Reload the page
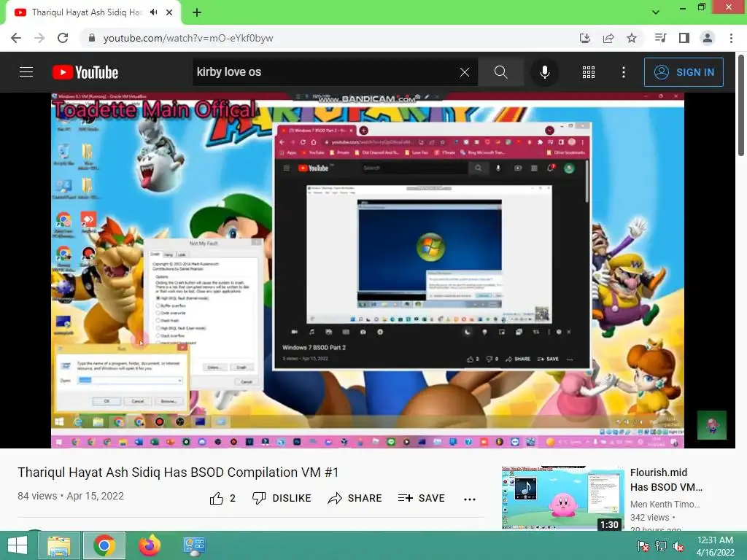Image resolution: width=747 pixels, height=560 pixels. (x=63, y=38)
